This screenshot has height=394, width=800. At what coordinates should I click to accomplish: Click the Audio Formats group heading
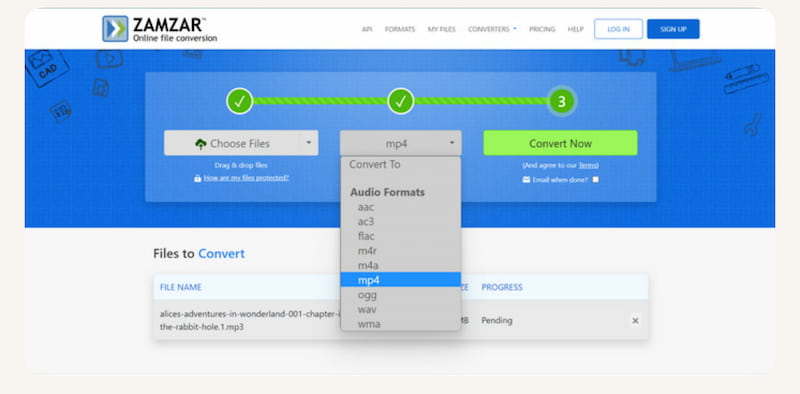coord(387,192)
